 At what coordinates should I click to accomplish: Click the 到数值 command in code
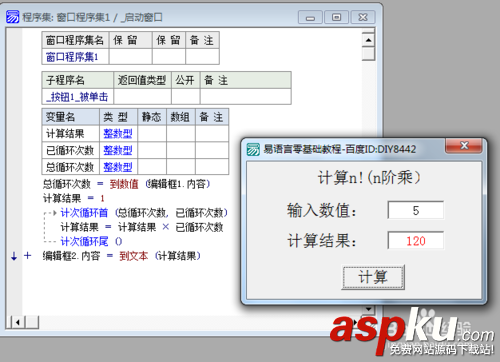pyautogui.click(x=124, y=184)
